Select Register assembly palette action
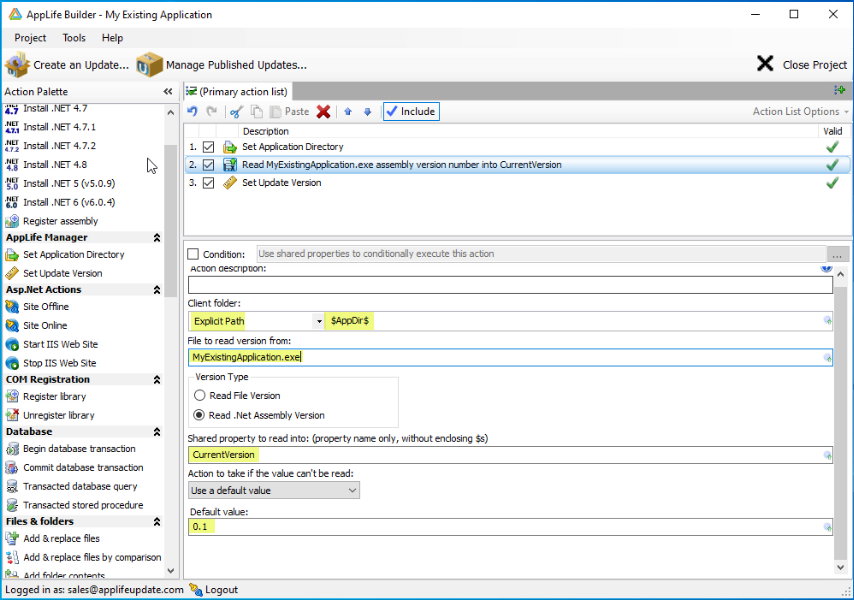 (52, 221)
